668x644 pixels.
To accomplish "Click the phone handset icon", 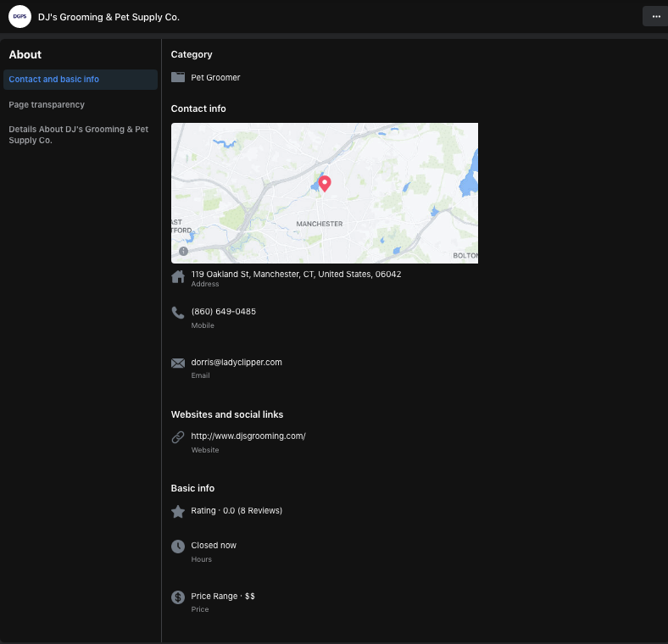I will (x=178, y=313).
